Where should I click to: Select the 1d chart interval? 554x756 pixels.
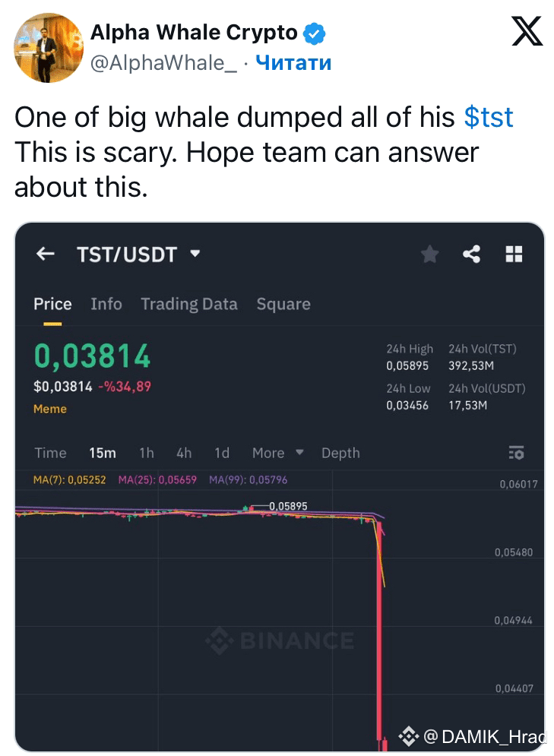click(222, 453)
